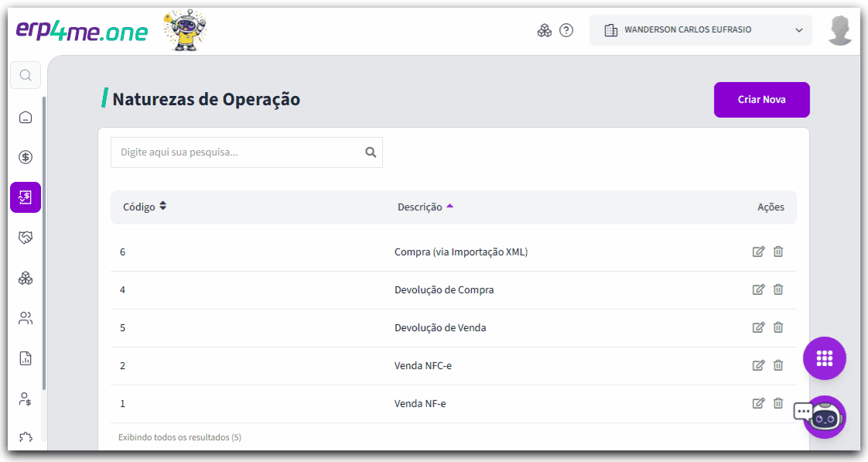Click the search input field
The width and height of the screenshot is (868, 462).
point(246,152)
